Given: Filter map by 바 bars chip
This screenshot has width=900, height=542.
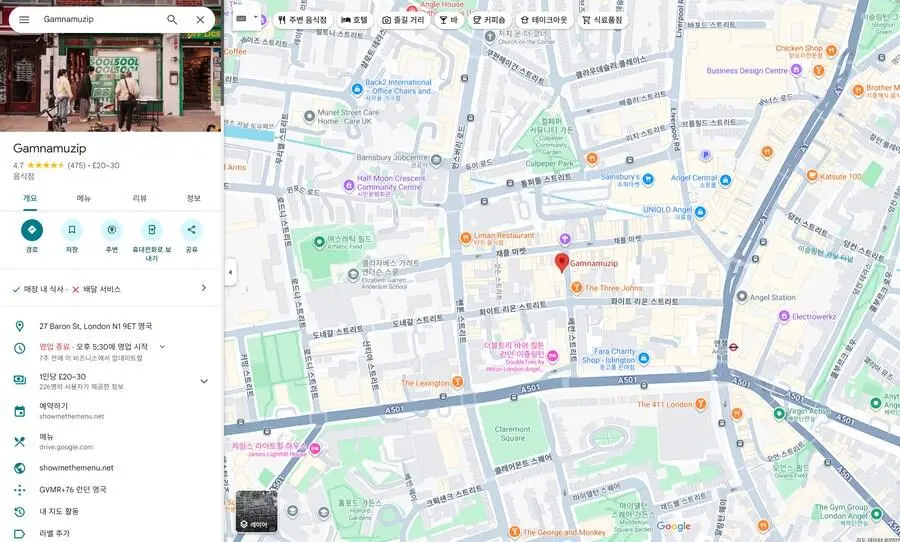Looking at the screenshot, I should coord(449,20).
